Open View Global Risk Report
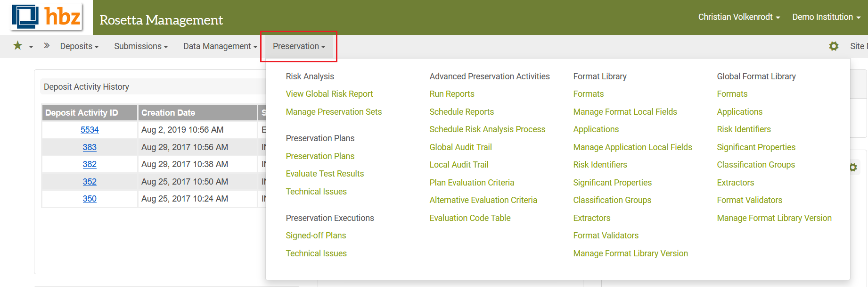 [x=329, y=94]
